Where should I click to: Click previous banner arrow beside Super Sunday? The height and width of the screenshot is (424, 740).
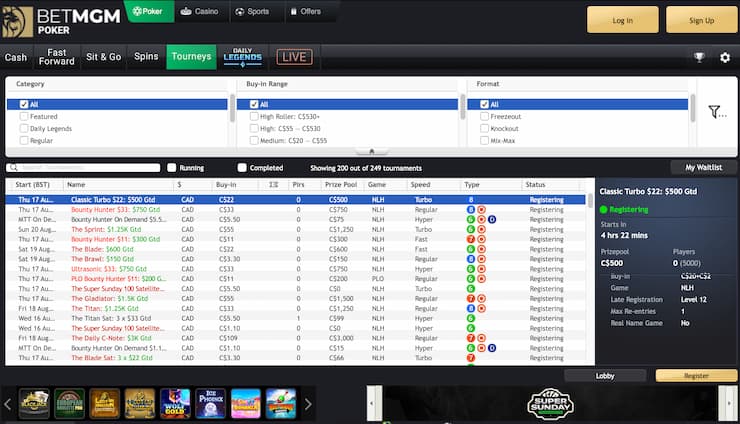[x=374, y=403]
